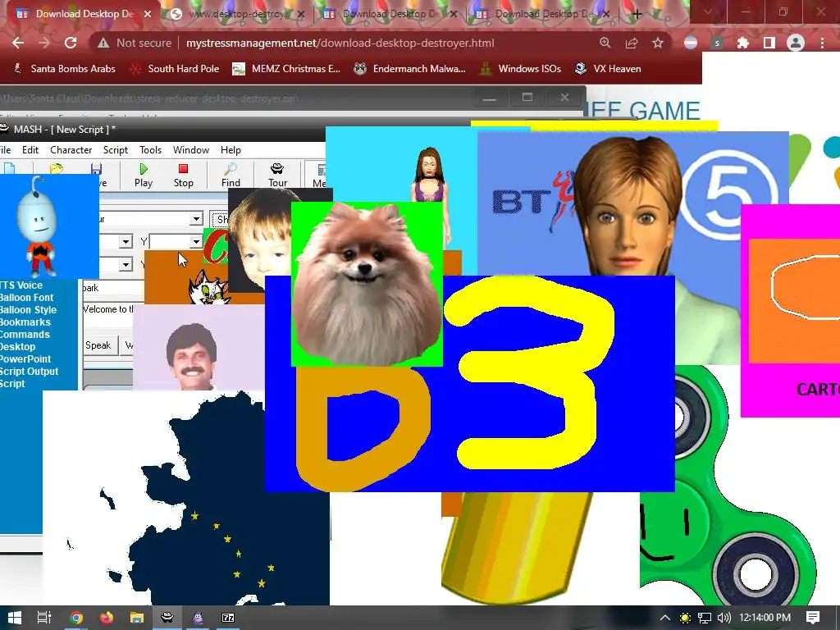Click the Not secure warning icon
Screen dimensions: 840x630
[x=103, y=43]
